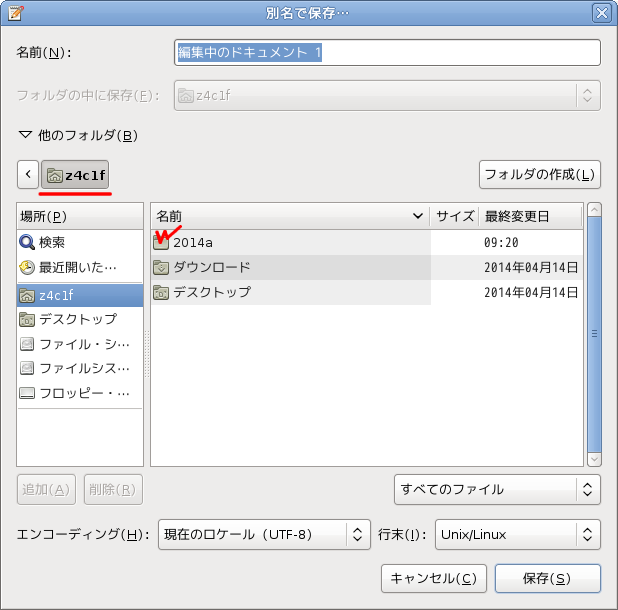Click ダウンロード date 2014年04月14日 cell
618x610 pixels.
(531, 268)
